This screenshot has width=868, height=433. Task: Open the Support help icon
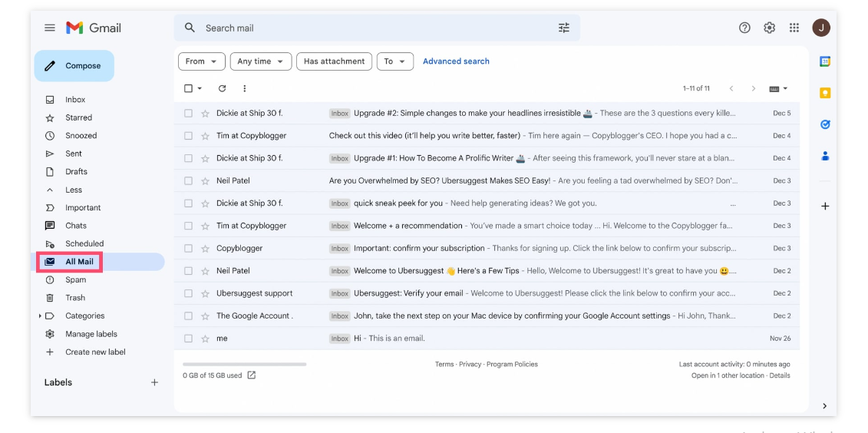(744, 28)
